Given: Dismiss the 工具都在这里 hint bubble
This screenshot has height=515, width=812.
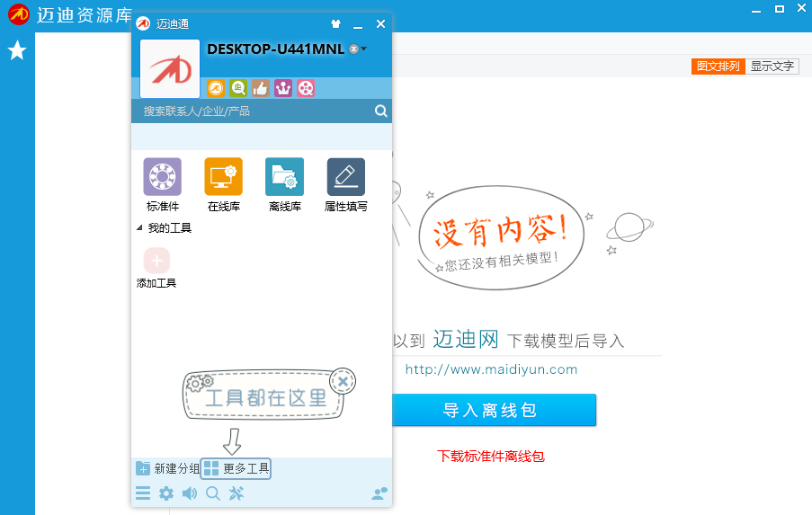Looking at the screenshot, I should pos(343,381).
